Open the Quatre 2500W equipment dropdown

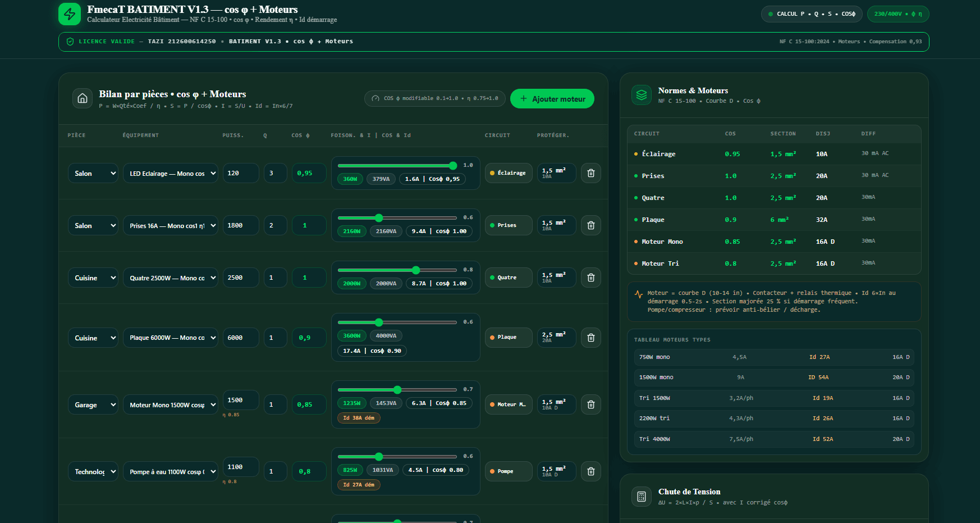point(171,278)
